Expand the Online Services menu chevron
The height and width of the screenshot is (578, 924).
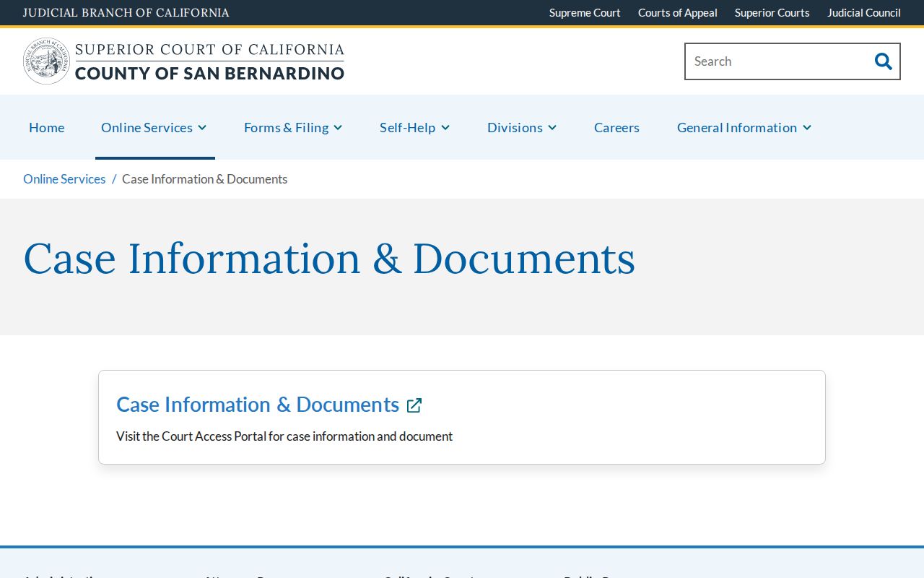(x=202, y=128)
